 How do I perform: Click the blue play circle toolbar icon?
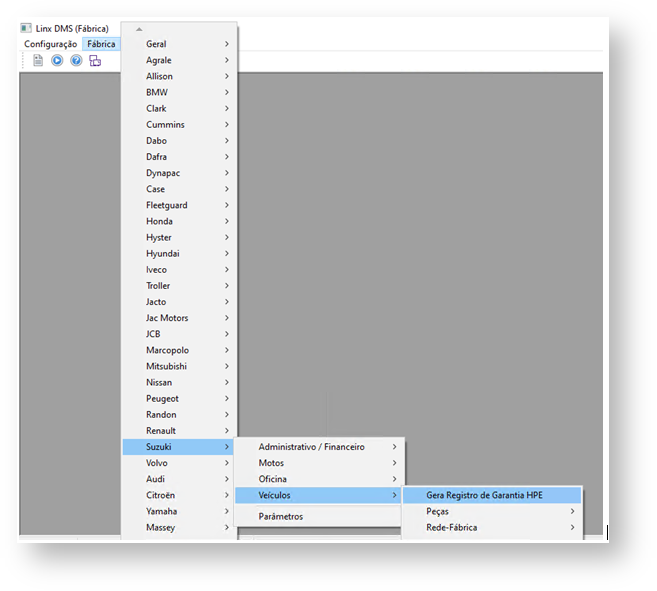[57, 61]
